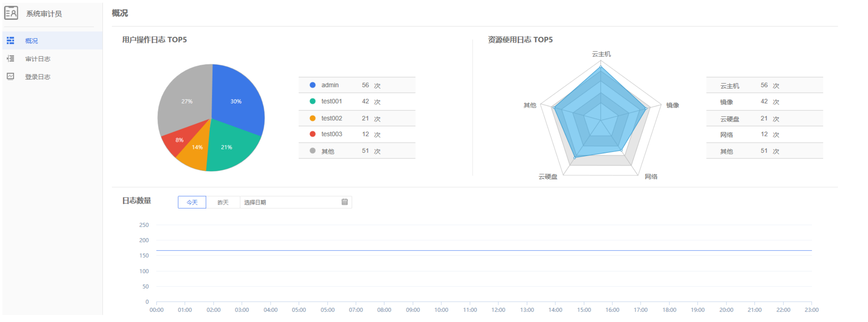The image size is (868, 322).
Task: Click the blue log count line
Action: (x=484, y=250)
